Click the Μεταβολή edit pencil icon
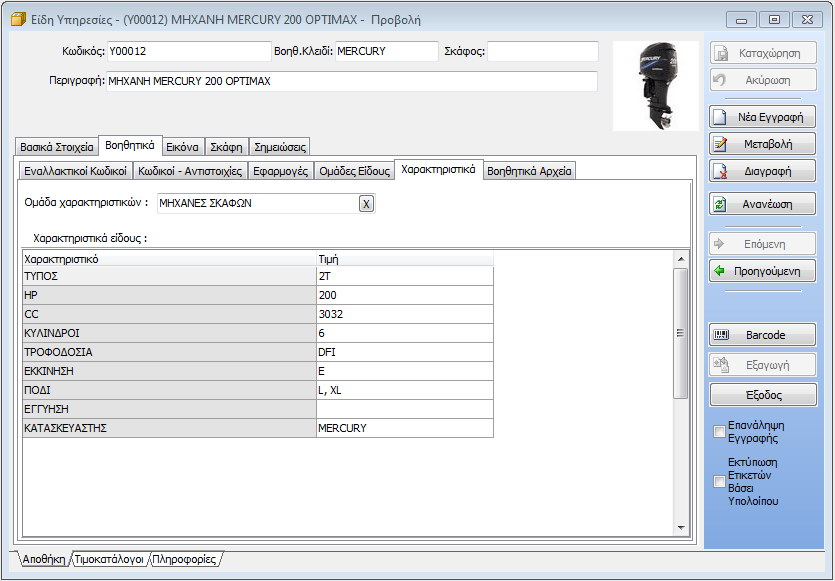Image resolution: width=835 pixels, height=581 pixels. [x=720, y=144]
